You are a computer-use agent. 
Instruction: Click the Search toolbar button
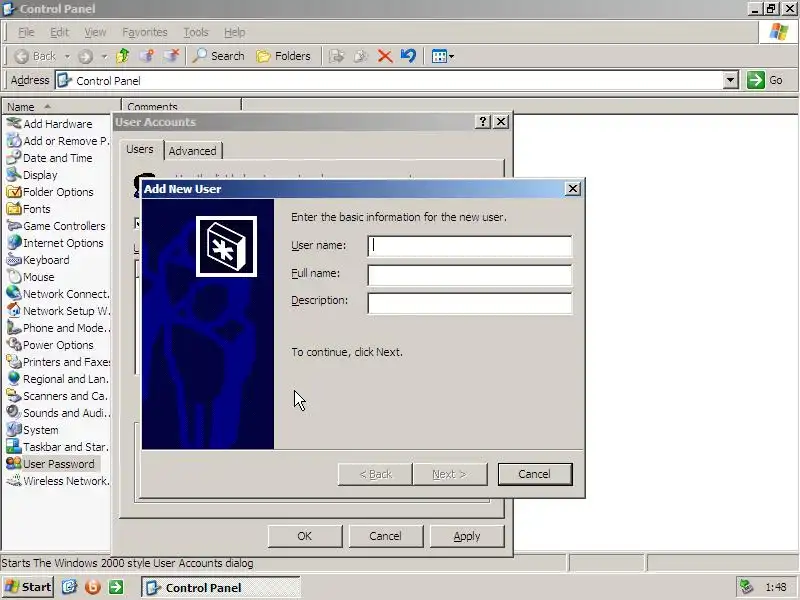coord(218,56)
